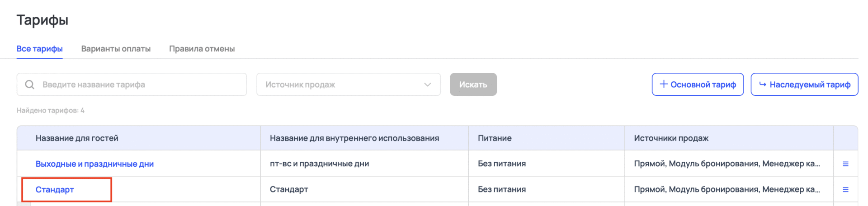This screenshot has height=206, width=868.
Task: Click the plus icon on the Основной тариф button
Action: [664, 84]
